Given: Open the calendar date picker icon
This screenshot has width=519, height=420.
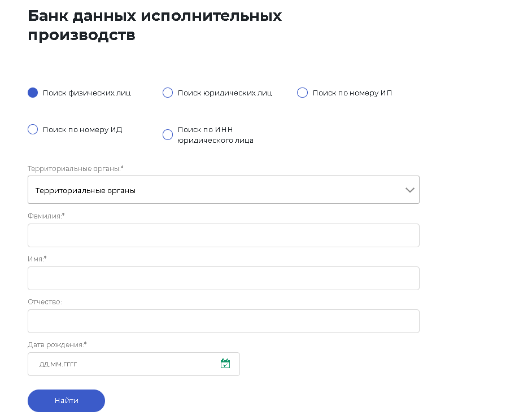Looking at the screenshot, I should click(x=225, y=364).
